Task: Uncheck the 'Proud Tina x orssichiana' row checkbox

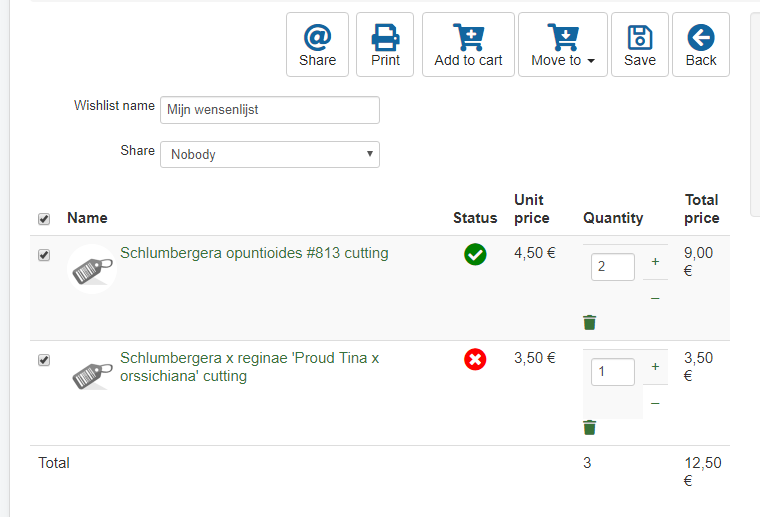Action: pyautogui.click(x=44, y=360)
